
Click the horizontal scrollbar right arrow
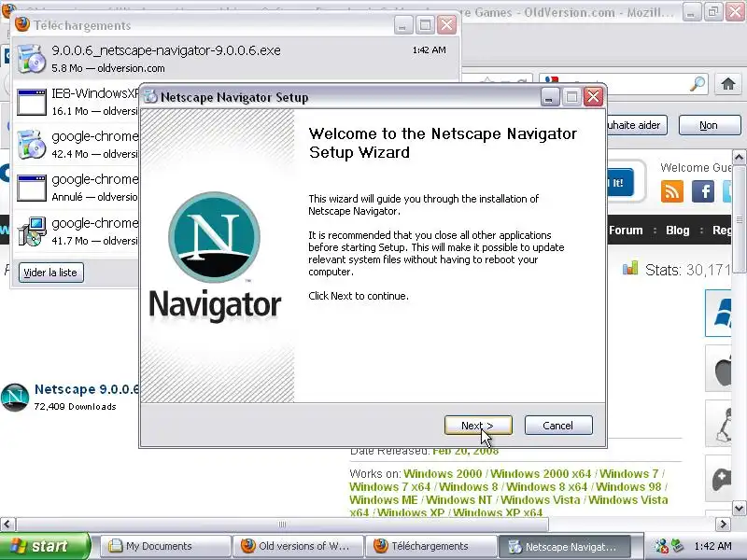click(723, 525)
